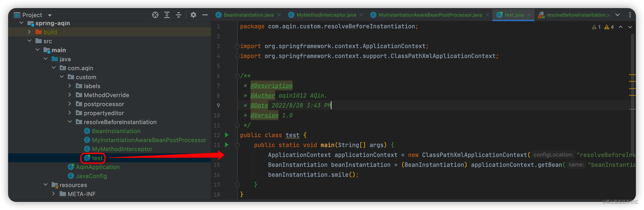Close the BeanInstantiation.java tab
The image size is (644, 210).
(279, 15)
